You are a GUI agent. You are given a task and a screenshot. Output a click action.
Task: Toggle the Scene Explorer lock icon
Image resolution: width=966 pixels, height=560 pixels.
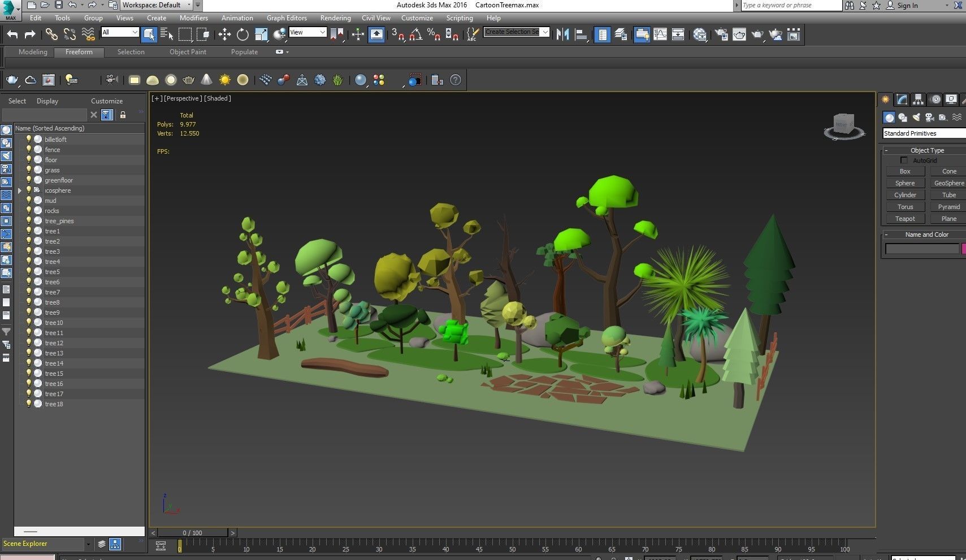click(x=123, y=115)
